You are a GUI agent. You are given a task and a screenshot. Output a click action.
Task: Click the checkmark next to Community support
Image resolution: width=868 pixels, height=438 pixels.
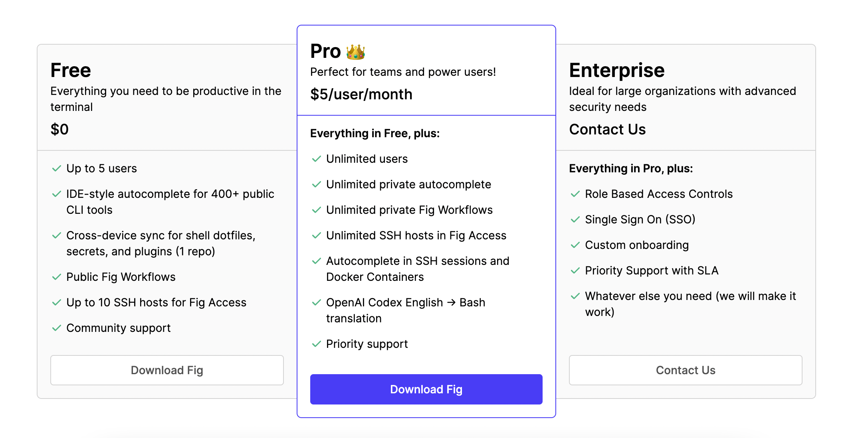56,328
